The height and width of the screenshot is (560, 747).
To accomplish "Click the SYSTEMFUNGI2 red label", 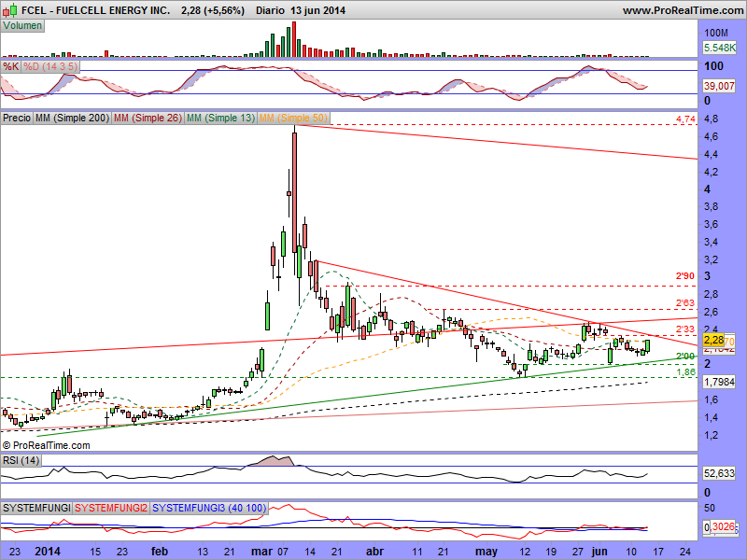I will (x=111, y=508).
